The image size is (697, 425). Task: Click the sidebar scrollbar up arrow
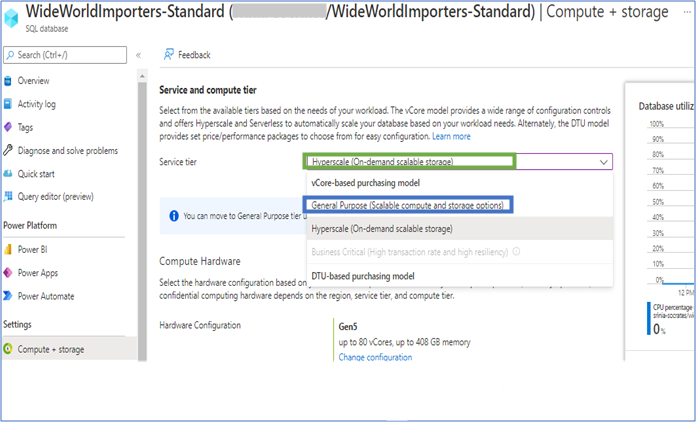(x=142, y=76)
